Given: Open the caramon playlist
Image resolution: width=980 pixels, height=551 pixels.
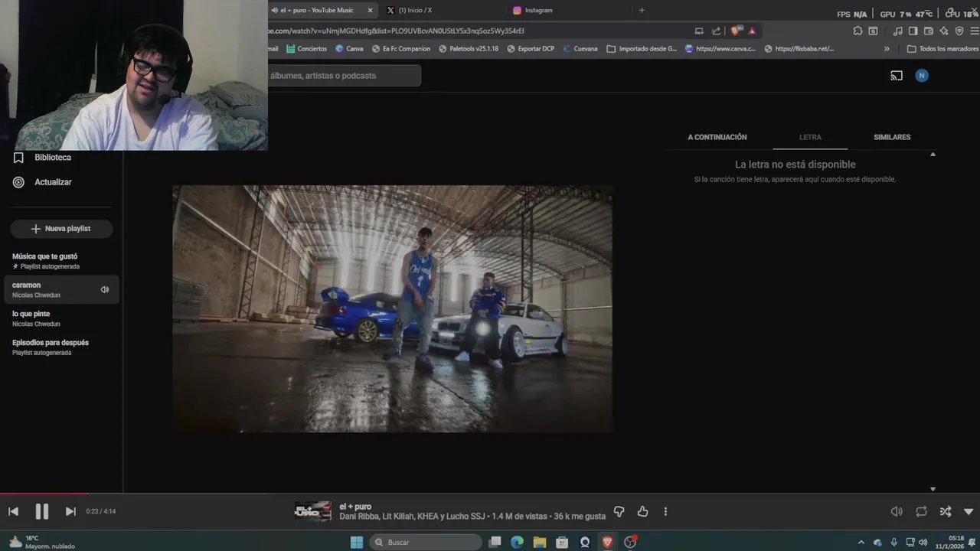Looking at the screenshot, I should [61, 290].
